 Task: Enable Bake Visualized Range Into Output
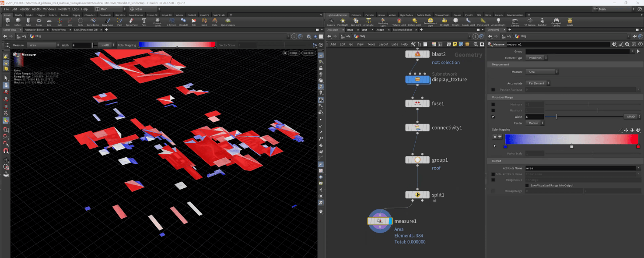(x=527, y=185)
